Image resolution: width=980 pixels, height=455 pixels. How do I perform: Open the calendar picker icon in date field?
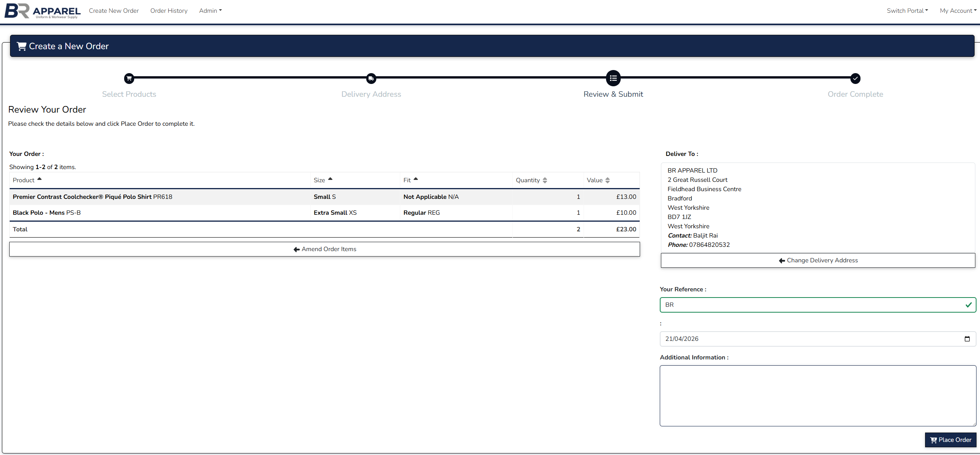[967, 339]
